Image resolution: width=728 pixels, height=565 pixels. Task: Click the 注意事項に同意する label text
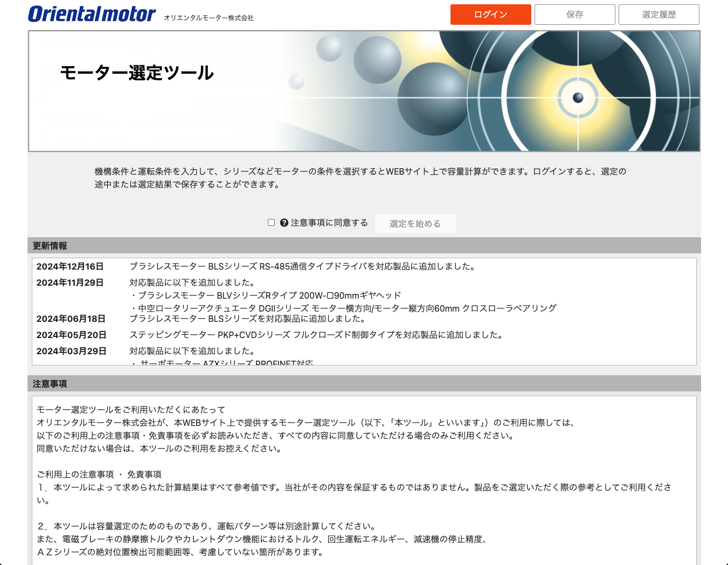pos(329,223)
